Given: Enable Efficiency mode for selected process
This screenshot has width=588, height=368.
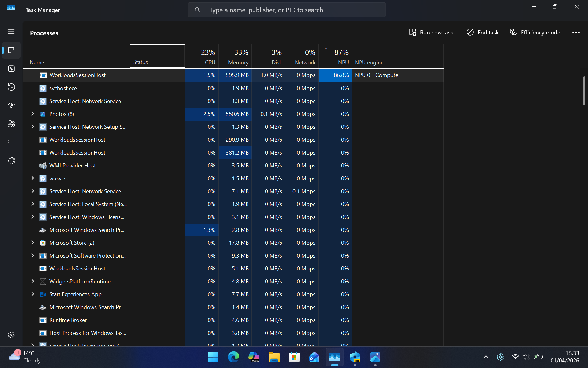Looking at the screenshot, I should (x=535, y=32).
